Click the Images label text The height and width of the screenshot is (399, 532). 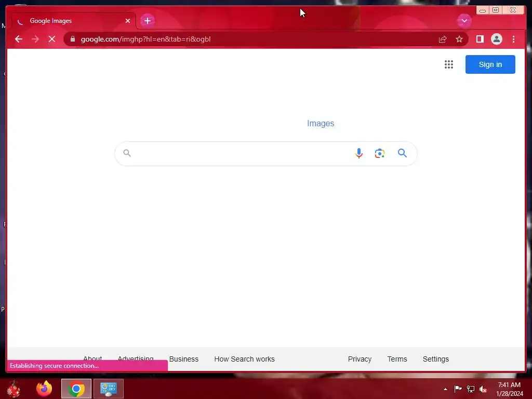[320, 124]
